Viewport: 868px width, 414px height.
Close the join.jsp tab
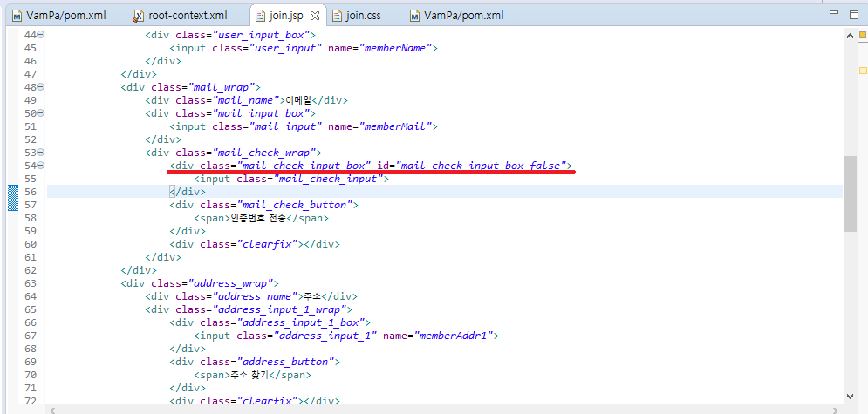[314, 15]
